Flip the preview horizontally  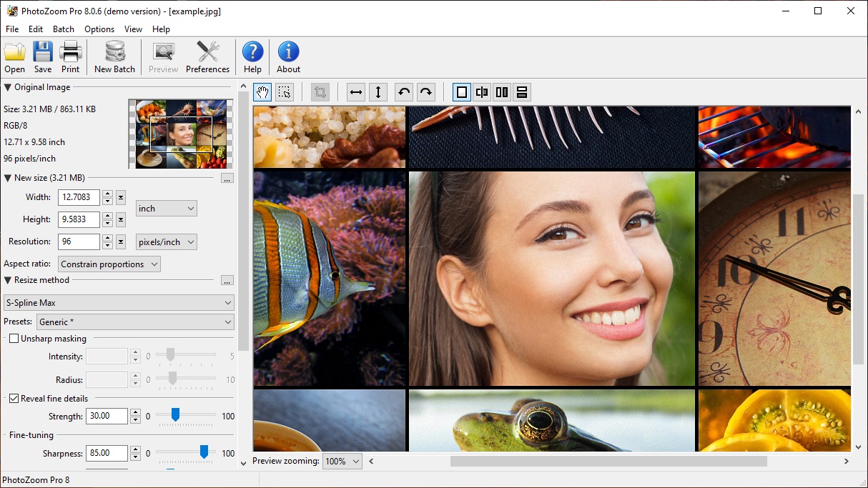[355, 91]
